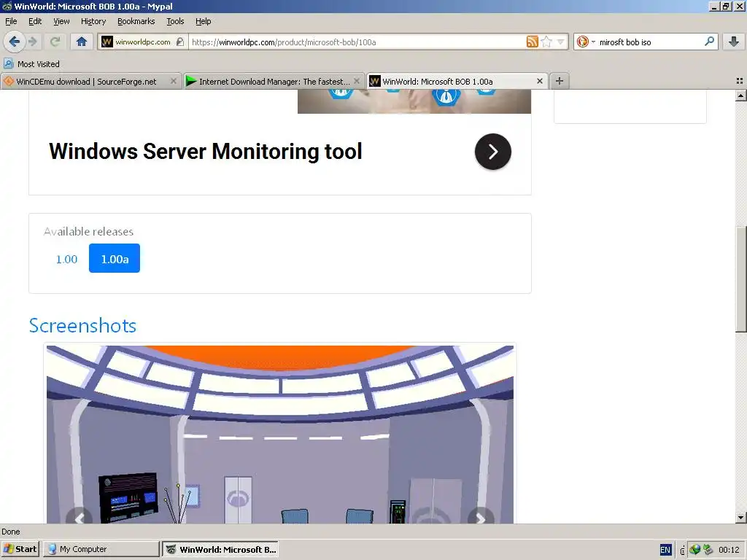Viewport: 747px width, 560px height.
Task: Open the Home page icon
Action: 82,42
